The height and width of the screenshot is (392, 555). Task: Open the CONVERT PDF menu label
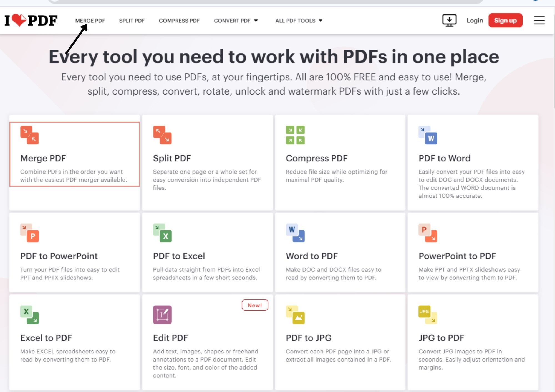(x=232, y=21)
